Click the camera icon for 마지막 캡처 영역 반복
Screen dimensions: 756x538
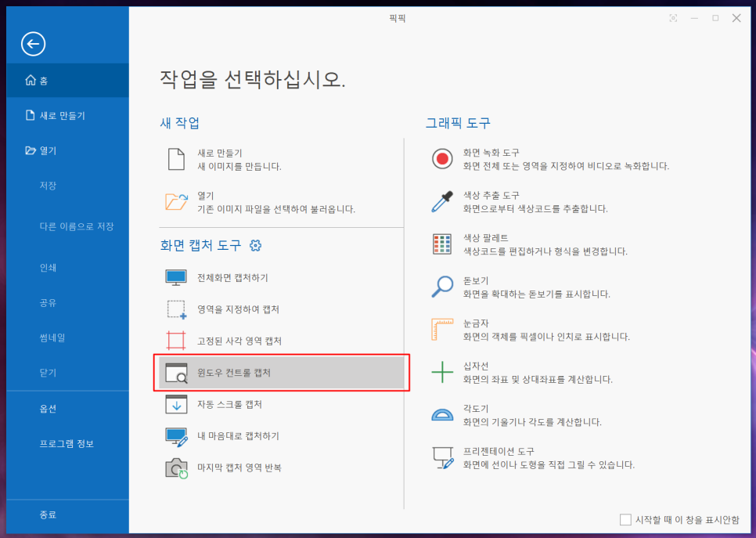coord(176,468)
